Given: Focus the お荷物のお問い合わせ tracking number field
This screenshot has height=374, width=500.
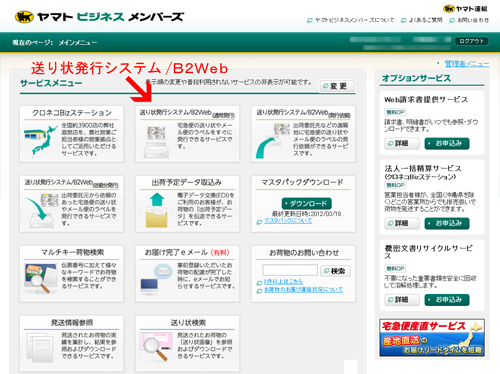Looking at the screenshot, I should (x=290, y=270).
